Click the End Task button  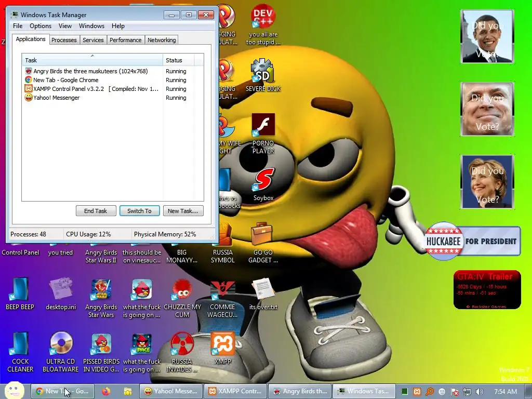click(x=96, y=211)
